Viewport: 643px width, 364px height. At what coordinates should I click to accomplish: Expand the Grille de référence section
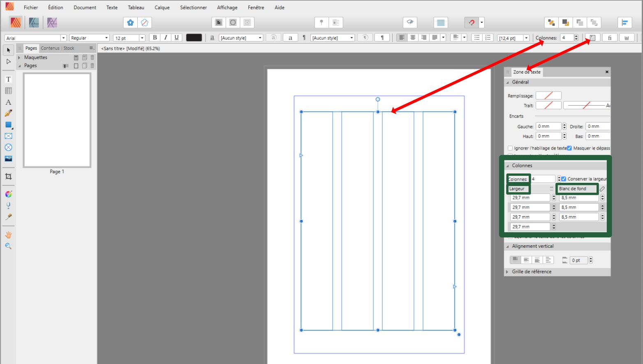click(x=507, y=272)
